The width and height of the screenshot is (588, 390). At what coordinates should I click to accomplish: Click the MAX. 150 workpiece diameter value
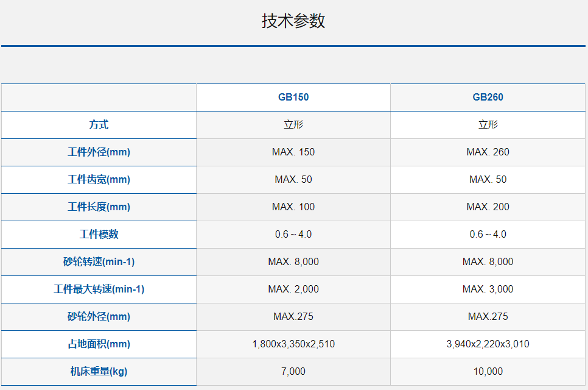(293, 152)
